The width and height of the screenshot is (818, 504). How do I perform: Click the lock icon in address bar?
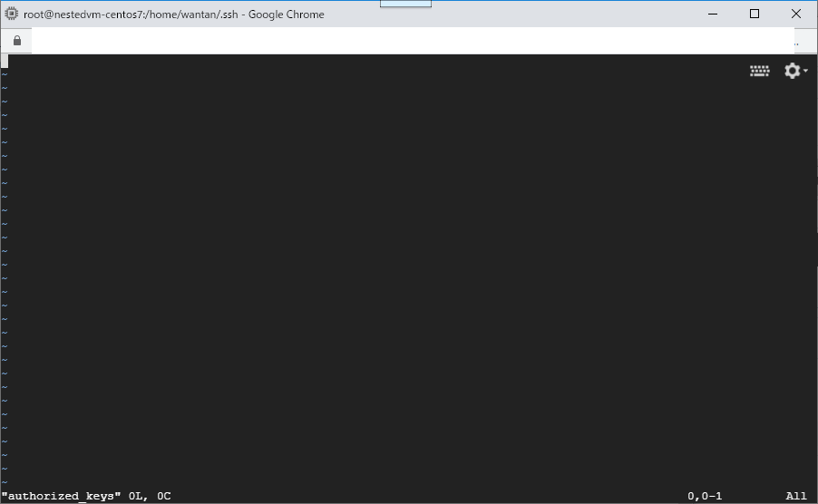click(x=17, y=41)
